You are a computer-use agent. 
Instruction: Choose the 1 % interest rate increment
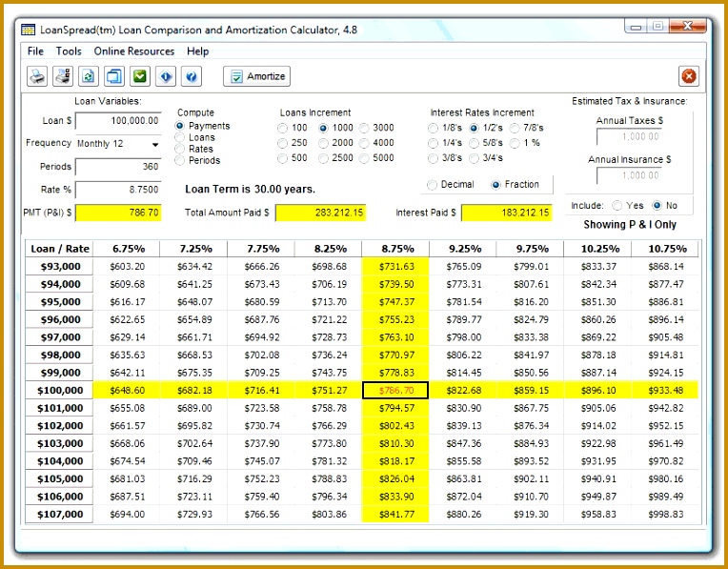515,143
